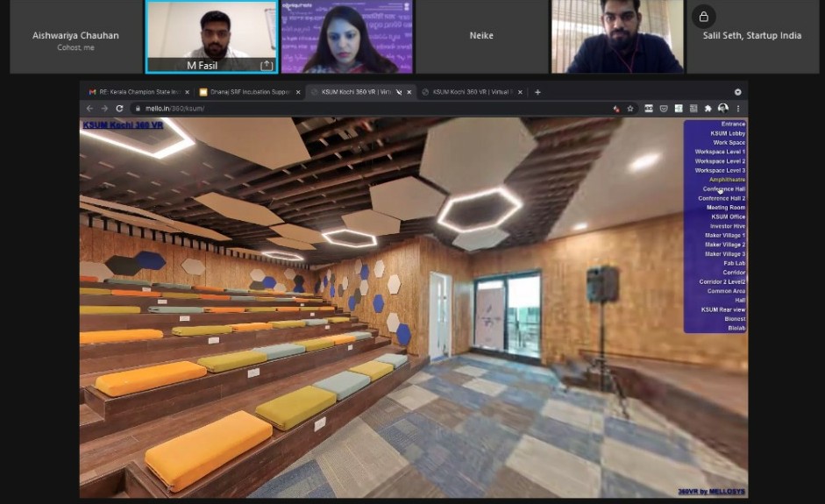The width and height of the screenshot is (825, 504).
Task: Select Conference Hall, not Conference Hall 2
Action: [x=724, y=188]
